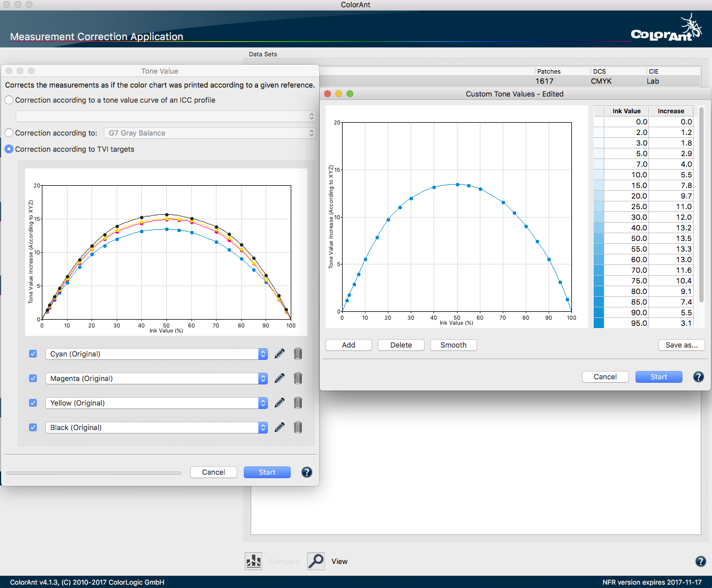Delete the Yellow curve via trash icon

298,403
